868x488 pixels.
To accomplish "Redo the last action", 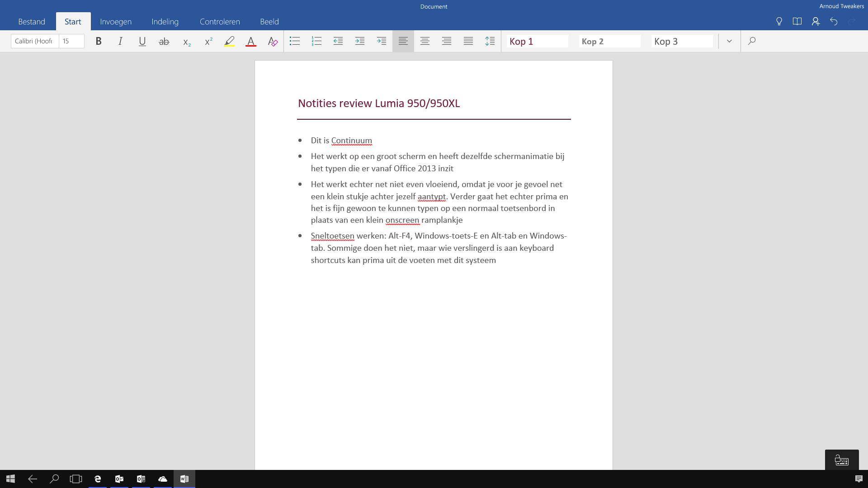I will pyautogui.click(x=852, y=22).
